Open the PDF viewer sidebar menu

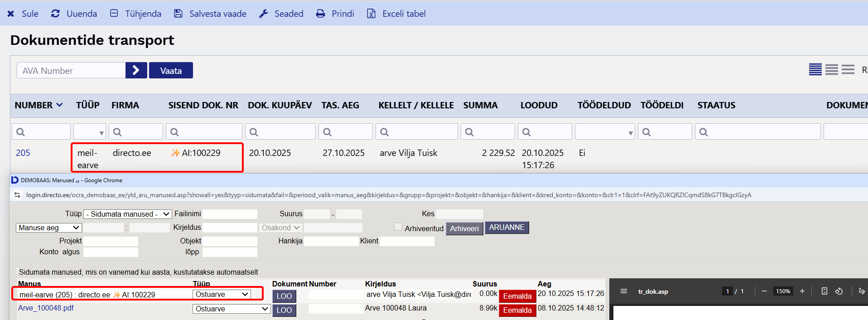point(623,291)
